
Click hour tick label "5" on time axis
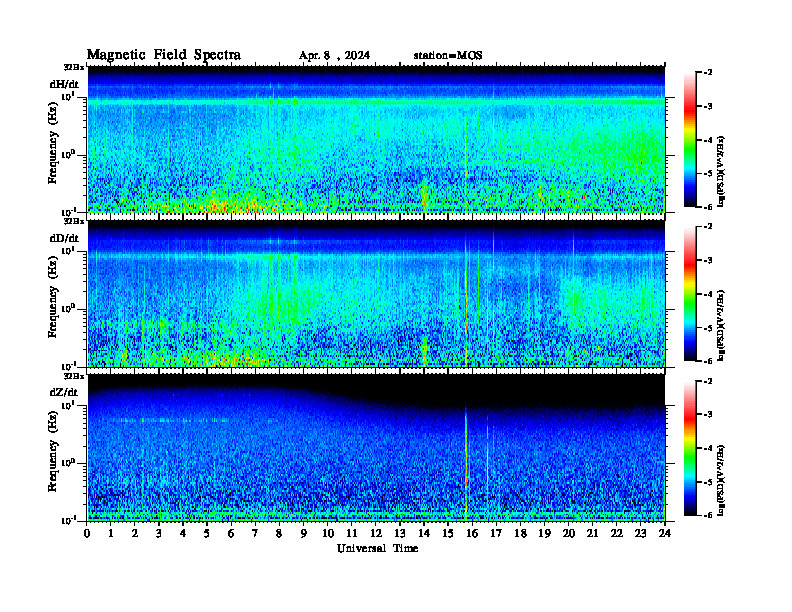click(207, 533)
